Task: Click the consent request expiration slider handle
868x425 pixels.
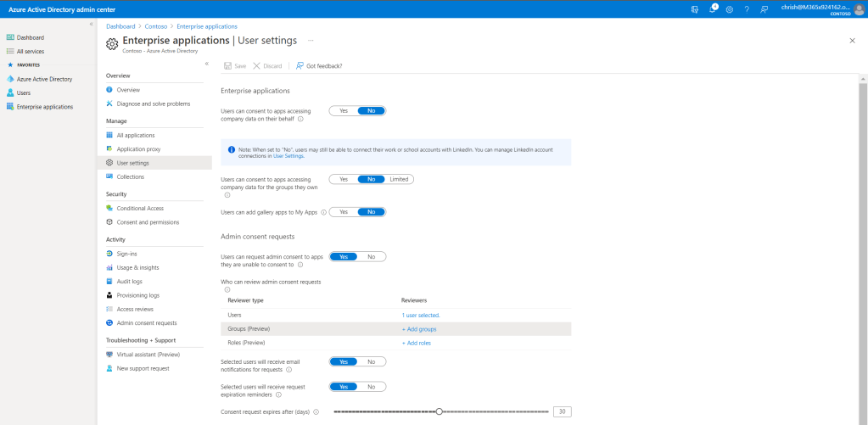Action: point(439,411)
